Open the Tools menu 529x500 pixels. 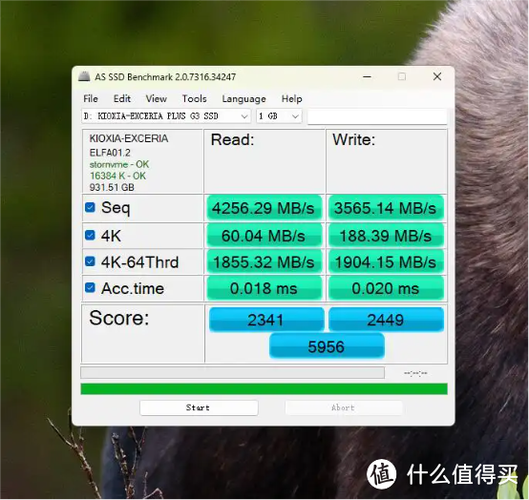tap(194, 99)
